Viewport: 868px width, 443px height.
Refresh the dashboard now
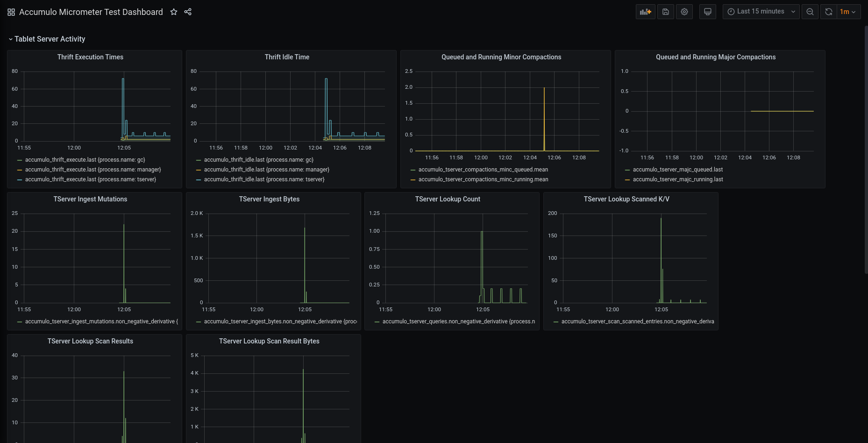click(829, 12)
